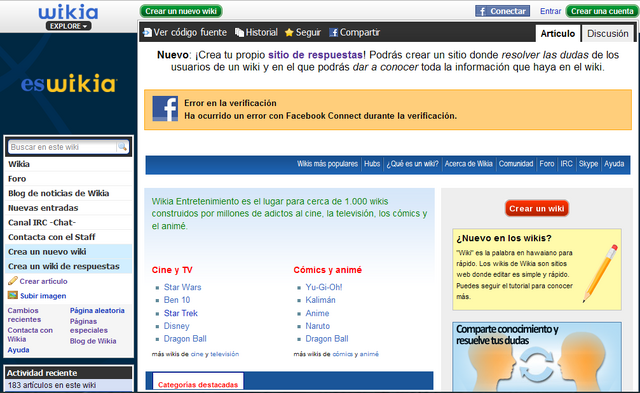
Task: Open Wikis más populares menu item
Action: point(327,164)
